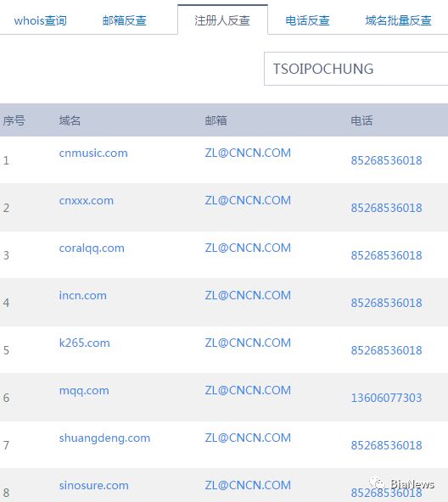
Task: Open the coralqq.com domain link
Action: coord(92,248)
